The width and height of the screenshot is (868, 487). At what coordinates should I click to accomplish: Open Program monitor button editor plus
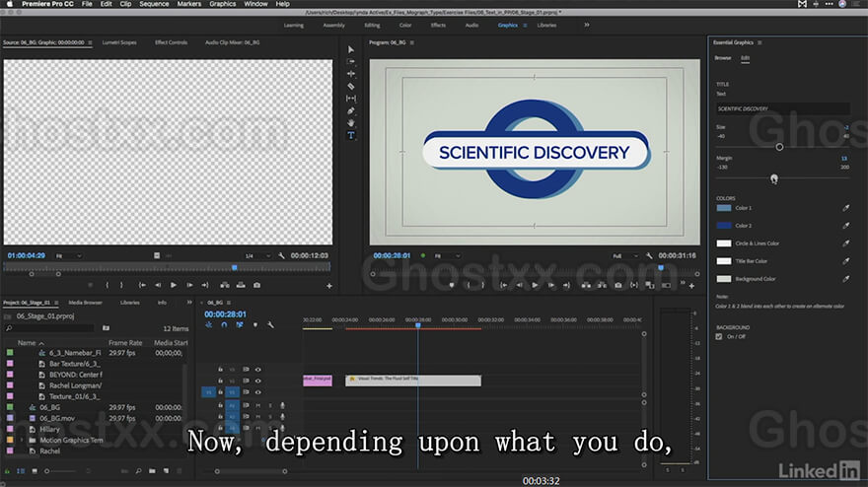(x=691, y=286)
